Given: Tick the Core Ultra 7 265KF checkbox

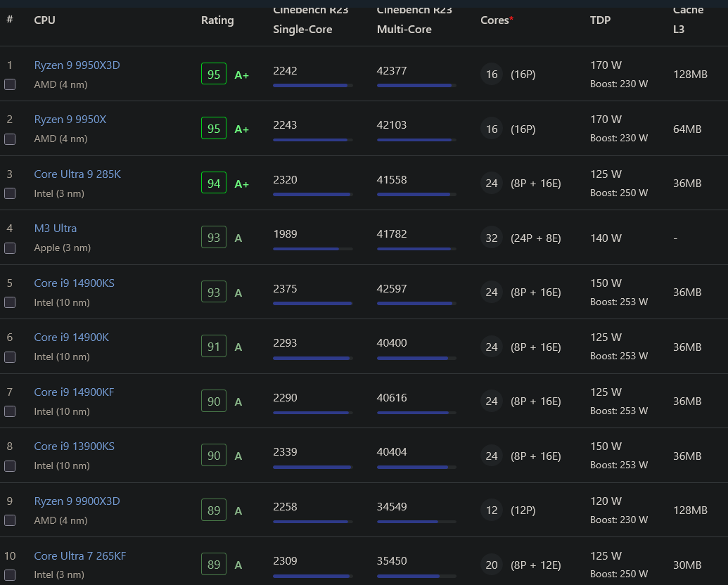Looking at the screenshot, I should 10,574.
